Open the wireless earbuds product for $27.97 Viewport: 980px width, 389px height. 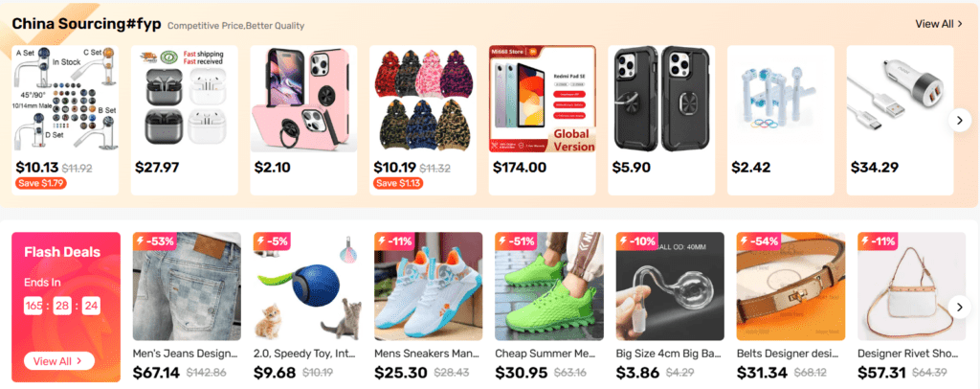pos(185,99)
